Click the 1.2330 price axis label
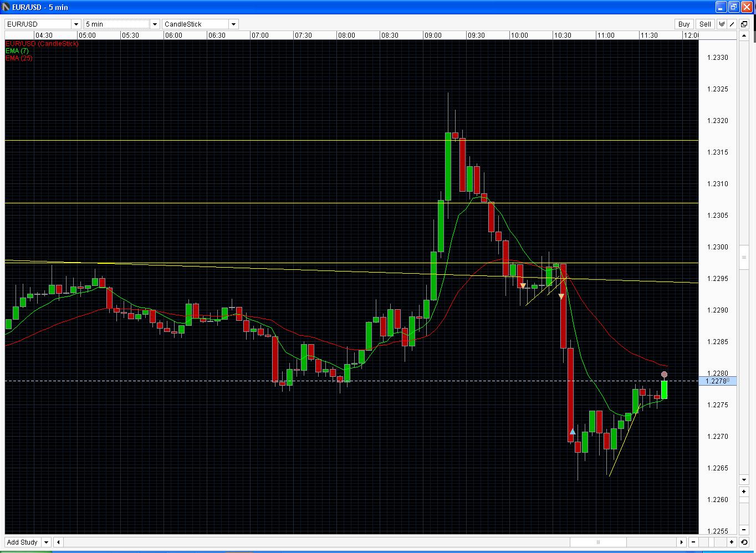Image resolution: width=756 pixels, height=553 pixels. [x=718, y=58]
